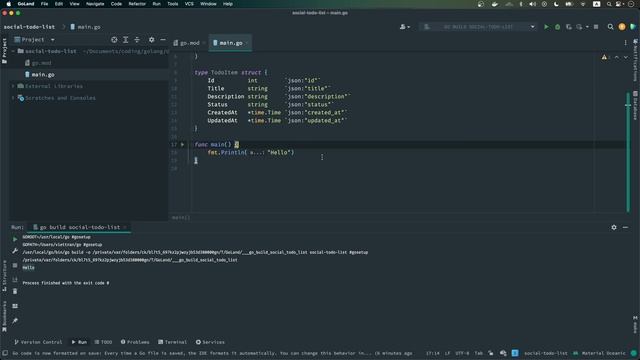Toggle the Bookmarks side tool window stripe
Viewport: 640px width, 360px height.
[4, 316]
